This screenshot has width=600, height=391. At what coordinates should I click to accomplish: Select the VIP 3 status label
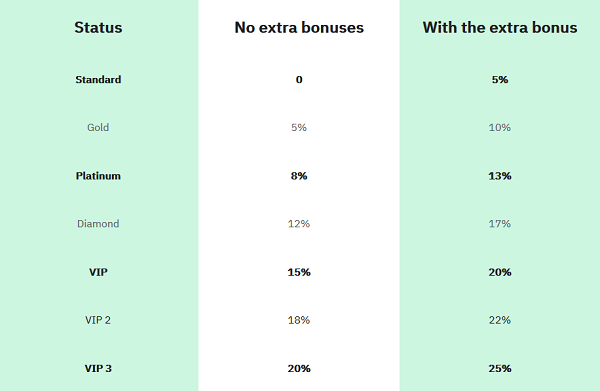[98, 368]
